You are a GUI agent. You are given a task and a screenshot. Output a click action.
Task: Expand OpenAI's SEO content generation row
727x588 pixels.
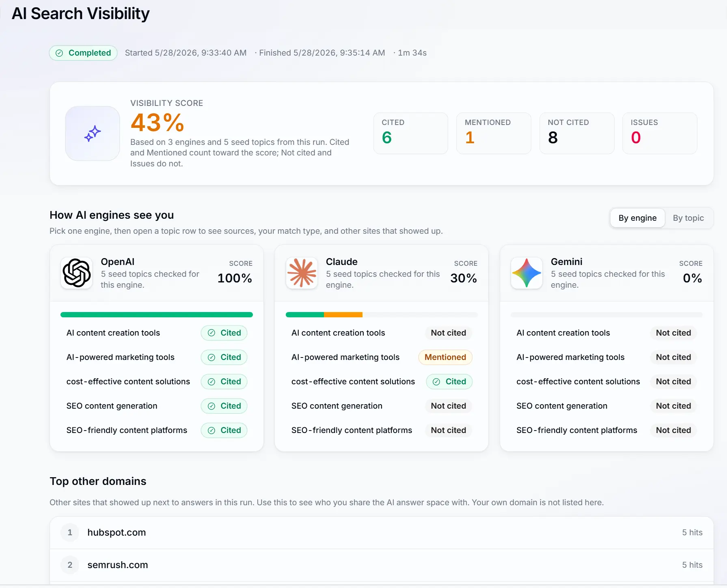coord(157,406)
